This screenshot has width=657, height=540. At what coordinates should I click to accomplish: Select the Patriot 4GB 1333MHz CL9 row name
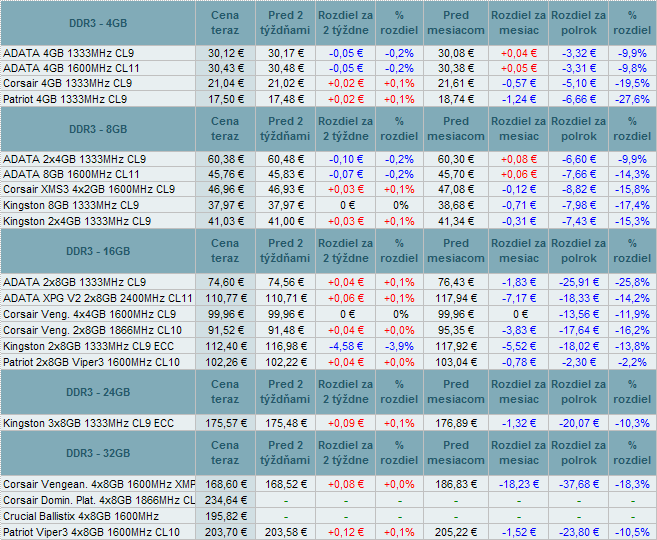[x=65, y=99]
